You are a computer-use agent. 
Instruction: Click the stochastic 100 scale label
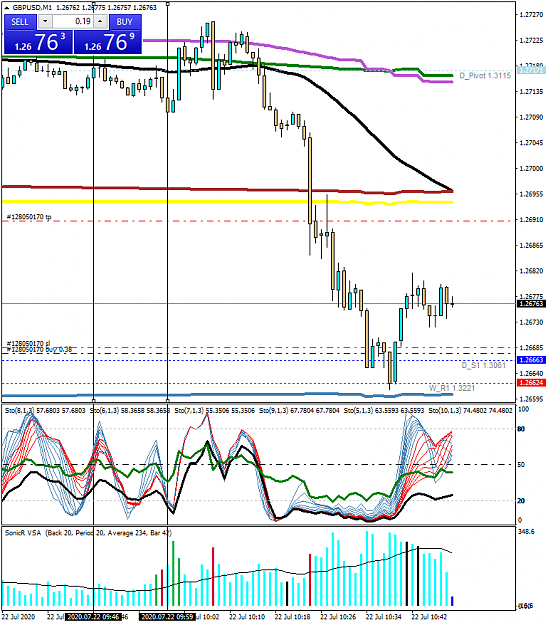[524, 409]
